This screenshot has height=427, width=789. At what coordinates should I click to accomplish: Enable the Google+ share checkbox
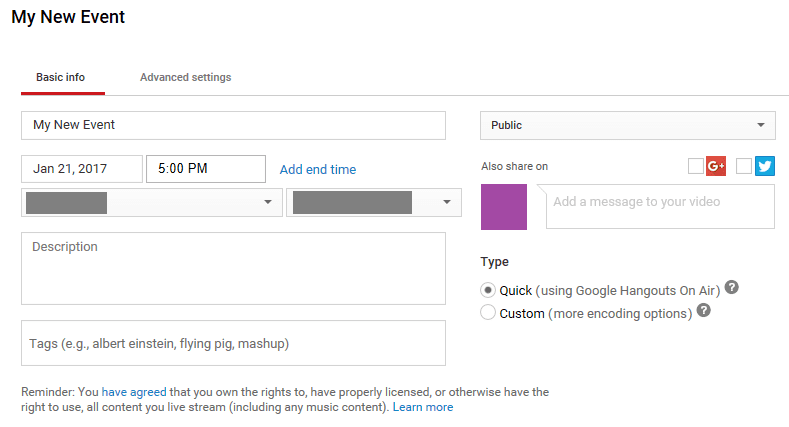coord(696,167)
